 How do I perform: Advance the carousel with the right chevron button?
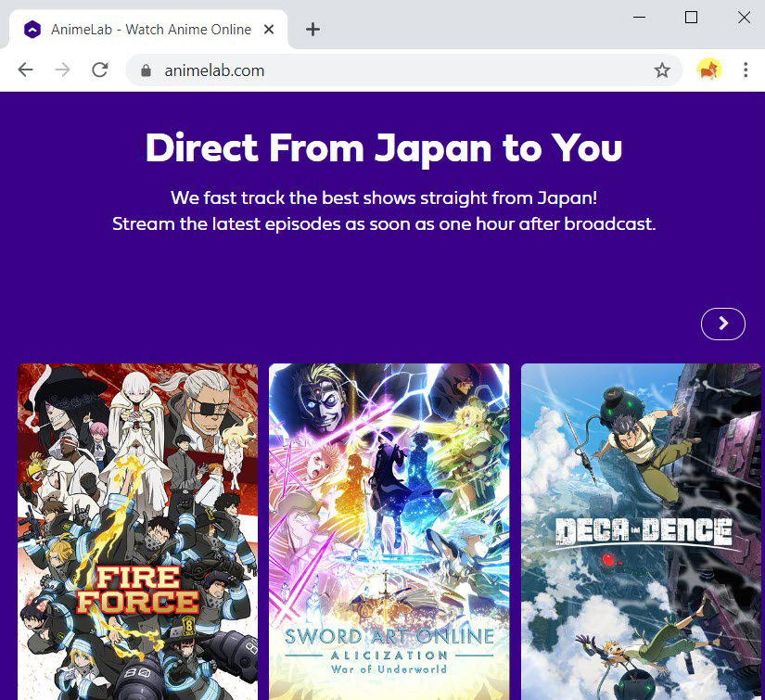[723, 324]
